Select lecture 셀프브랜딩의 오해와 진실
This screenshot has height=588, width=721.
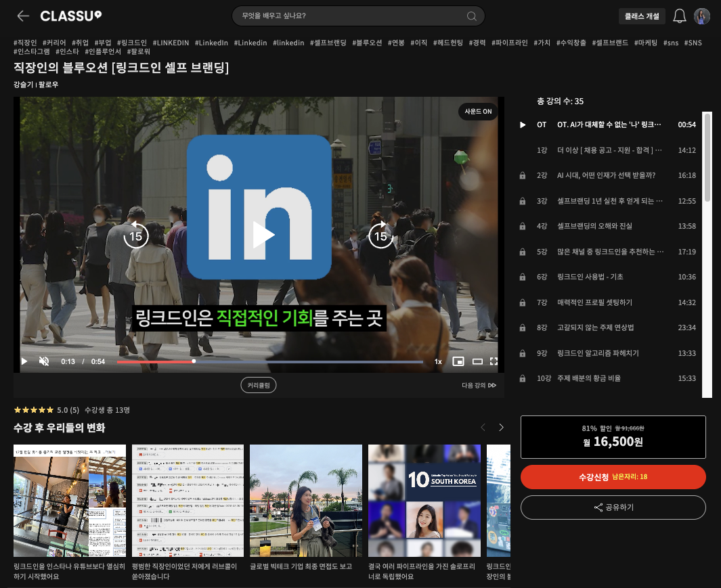[594, 226]
